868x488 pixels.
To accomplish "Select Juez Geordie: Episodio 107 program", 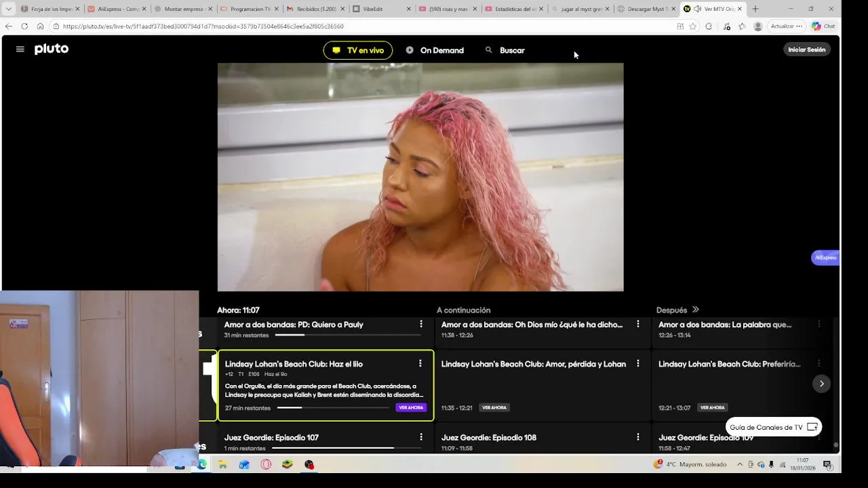I will click(271, 438).
